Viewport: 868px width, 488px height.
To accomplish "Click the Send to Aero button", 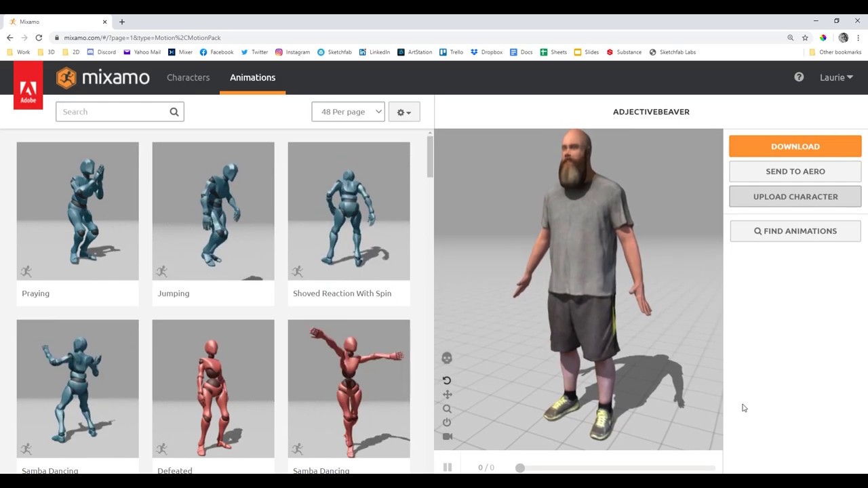I will pyautogui.click(x=795, y=171).
